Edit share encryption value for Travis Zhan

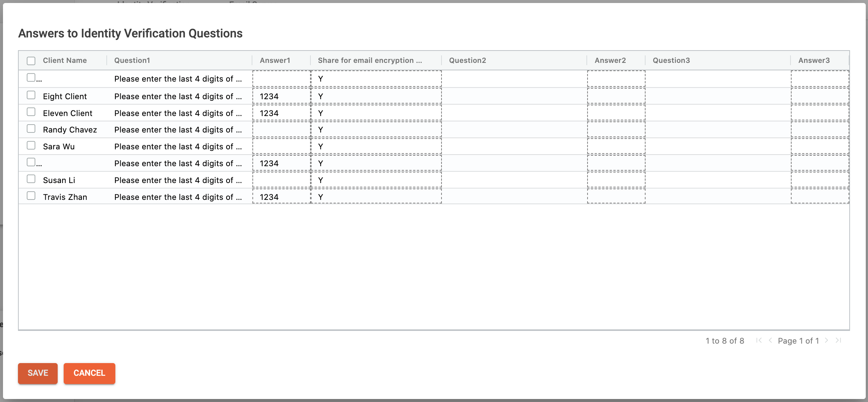(376, 197)
